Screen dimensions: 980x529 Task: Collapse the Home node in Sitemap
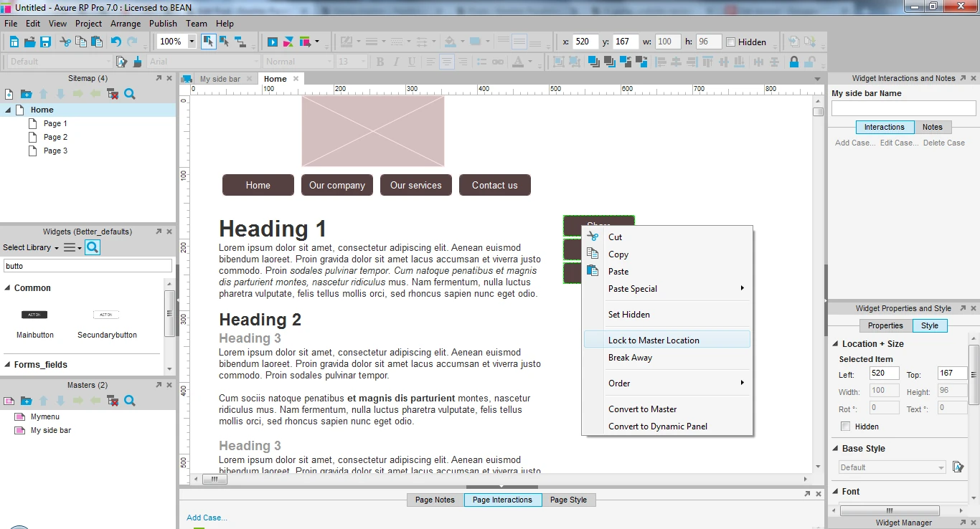[x=9, y=110]
